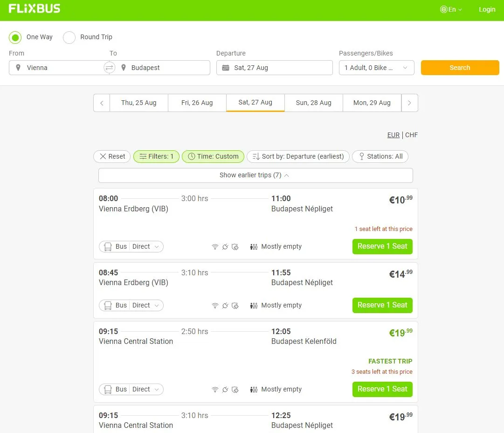Open Time: Custom filter

point(213,156)
